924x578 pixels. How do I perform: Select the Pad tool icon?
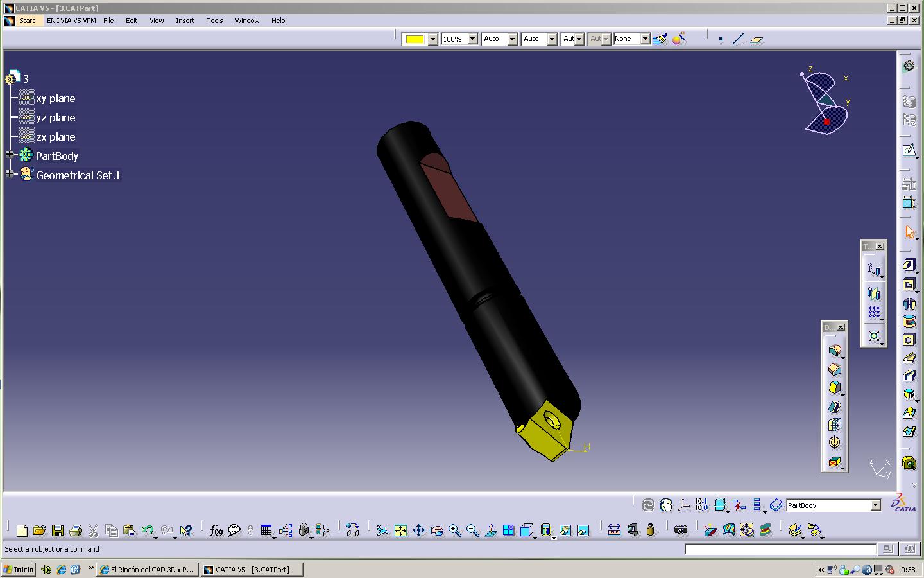pyautogui.click(x=909, y=265)
